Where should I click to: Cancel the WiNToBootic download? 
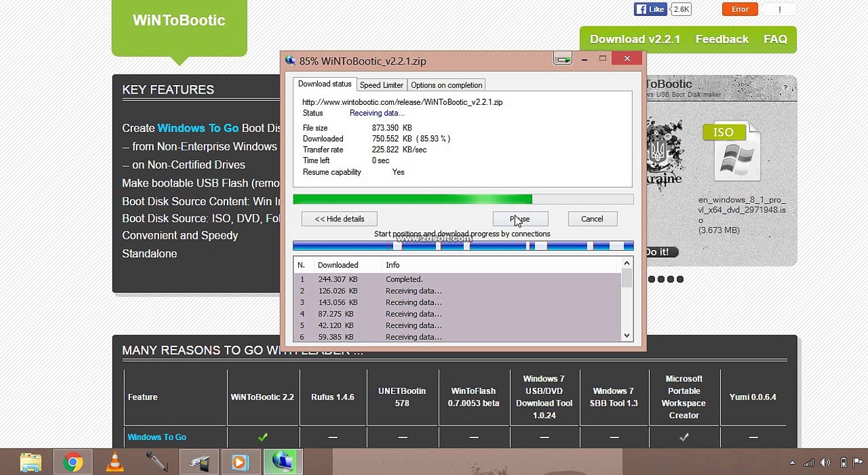coord(592,219)
